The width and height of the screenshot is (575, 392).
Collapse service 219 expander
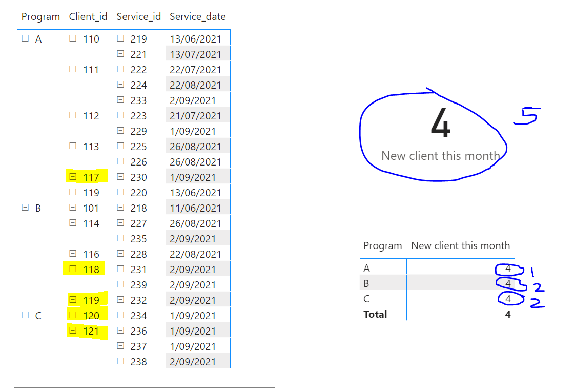coord(120,38)
